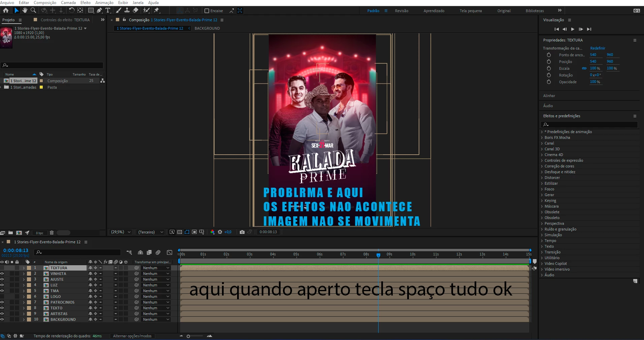Select the Clone Stamp tool
Viewport: 644px width, 340px height.
(x=127, y=10)
